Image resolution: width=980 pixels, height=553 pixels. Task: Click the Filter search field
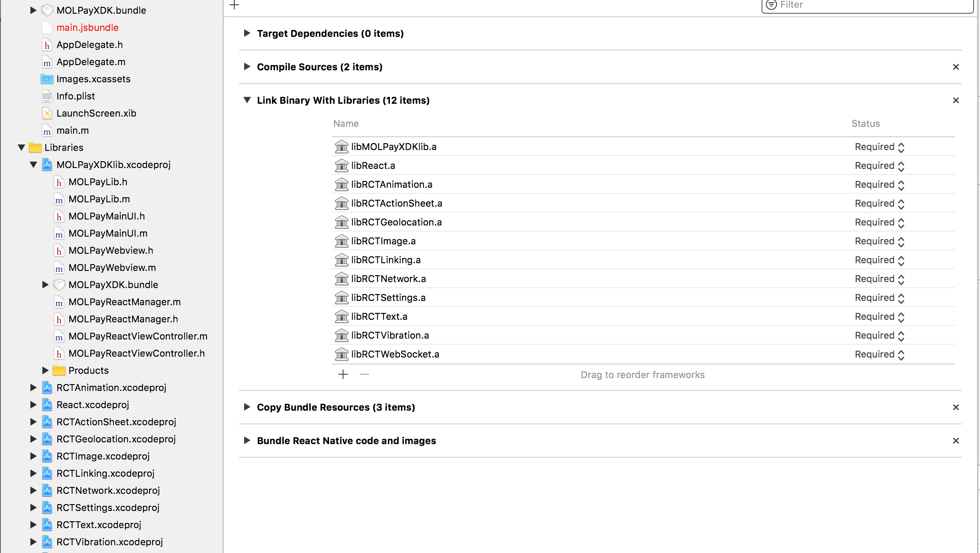click(x=867, y=5)
